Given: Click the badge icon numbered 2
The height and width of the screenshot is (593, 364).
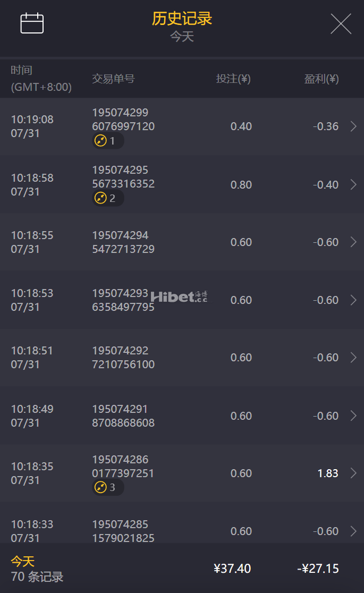Looking at the screenshot, I should pos(101,198).
